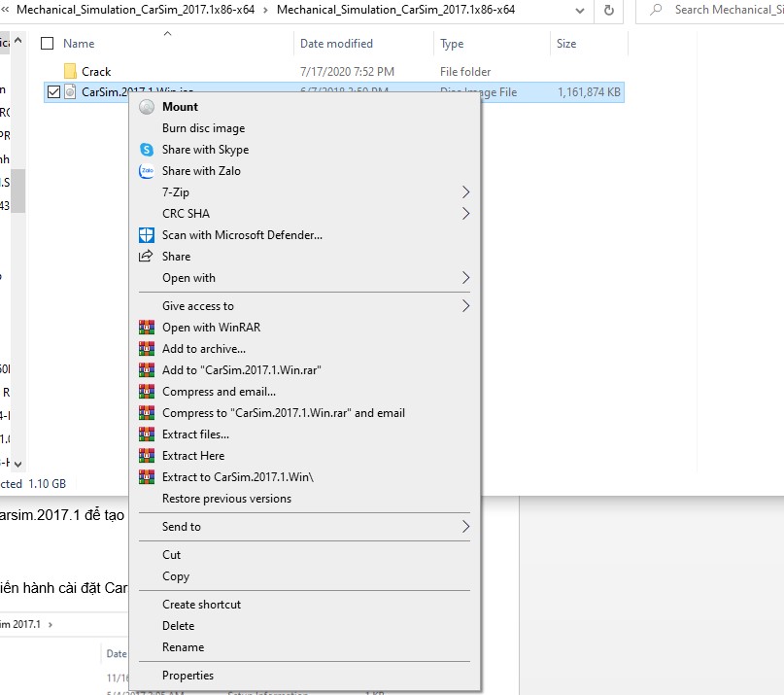Click the Microsoft Defender shield icon
784x695 pixels.
pos(147,235)
